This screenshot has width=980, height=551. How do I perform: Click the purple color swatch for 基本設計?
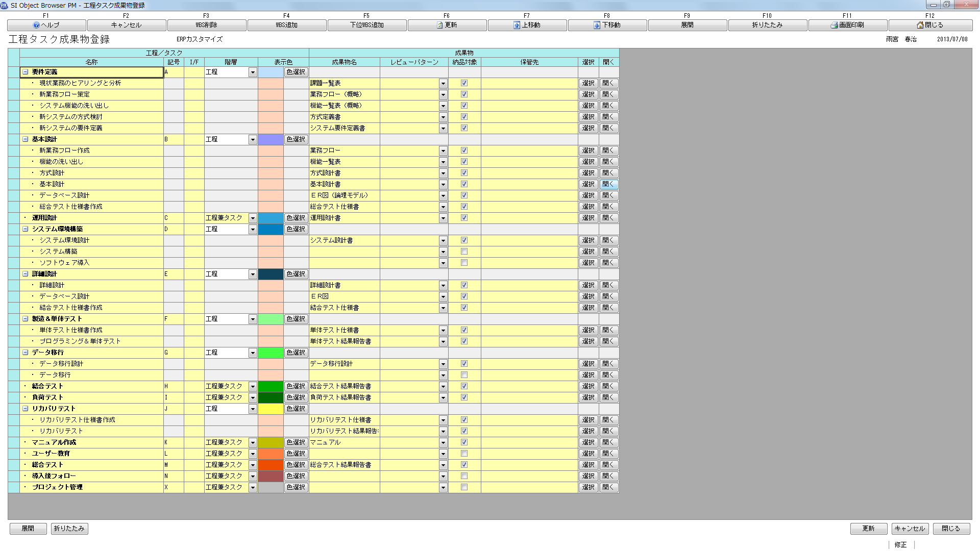click(x=271, y=139)
